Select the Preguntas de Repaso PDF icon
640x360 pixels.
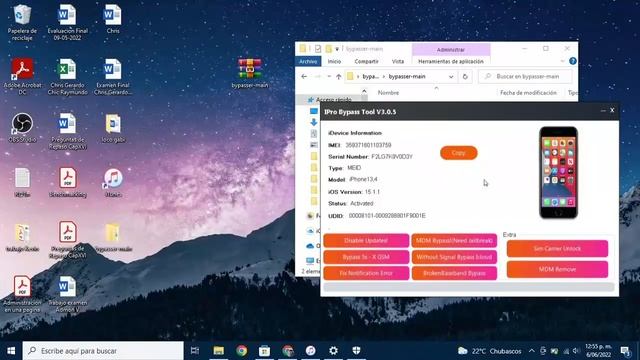click(x=67, y=240)
